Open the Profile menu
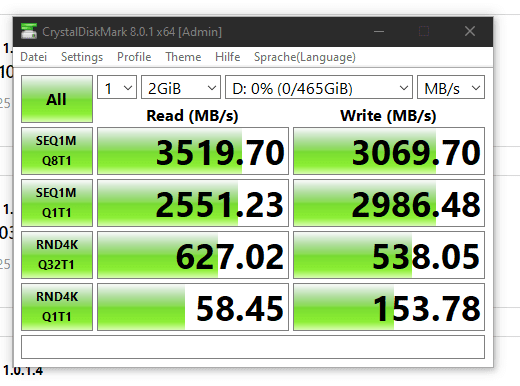The image size is (520, 386). click(x=134, y=57)
